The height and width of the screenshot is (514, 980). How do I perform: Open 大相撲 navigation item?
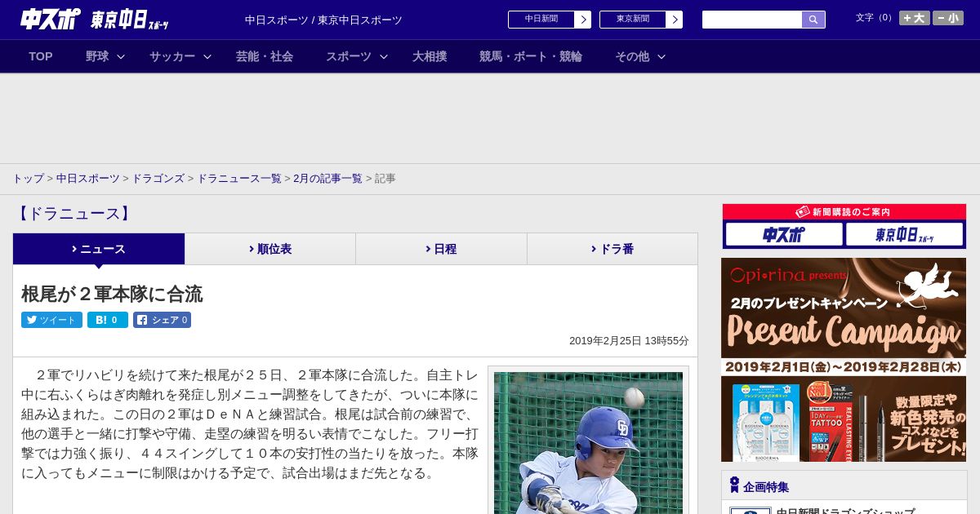click(x=430, y=56)
